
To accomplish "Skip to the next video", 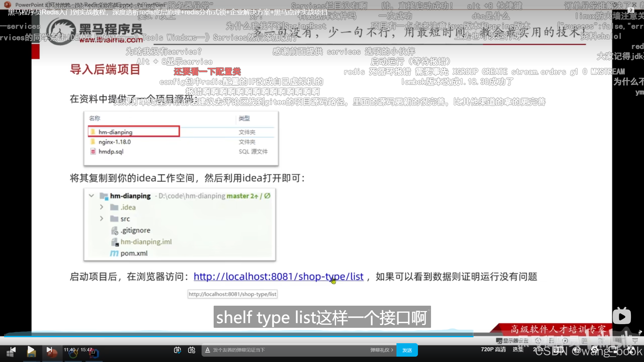I will click(49, 350).
